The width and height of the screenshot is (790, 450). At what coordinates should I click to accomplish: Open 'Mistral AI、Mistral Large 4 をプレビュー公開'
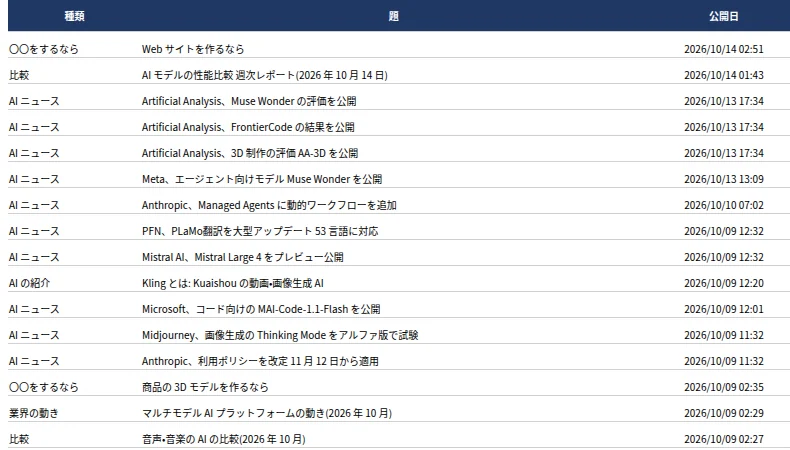pos(242,258)
